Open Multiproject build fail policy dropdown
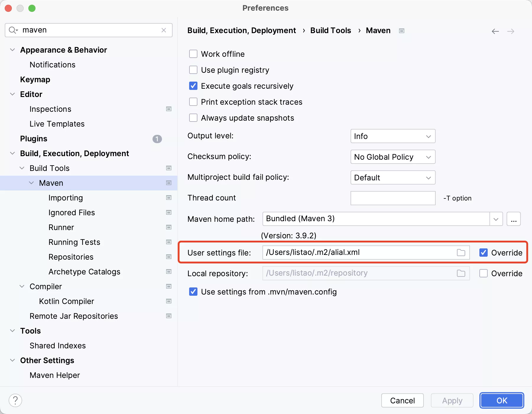This screenshot has height=414, width=532. 393,177
